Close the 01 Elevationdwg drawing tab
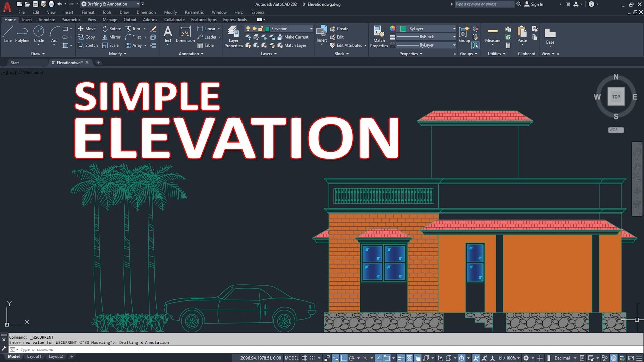The image size is (644, 362). pos(87,63)
